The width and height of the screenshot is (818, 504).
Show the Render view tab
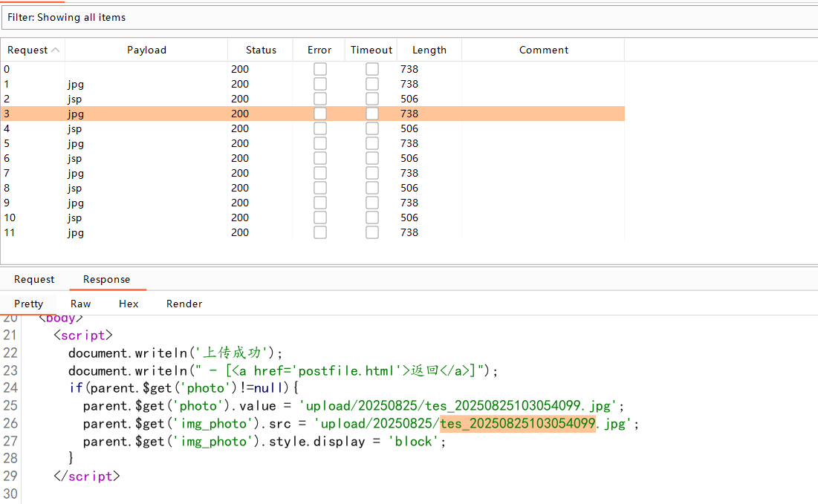click(184, 304)
